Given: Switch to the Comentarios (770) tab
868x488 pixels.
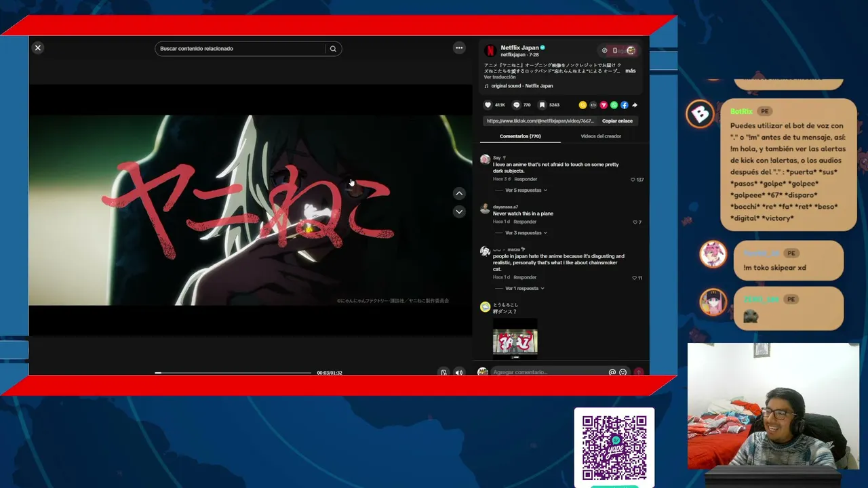Looking at the screenshot, I should point(520,136).
